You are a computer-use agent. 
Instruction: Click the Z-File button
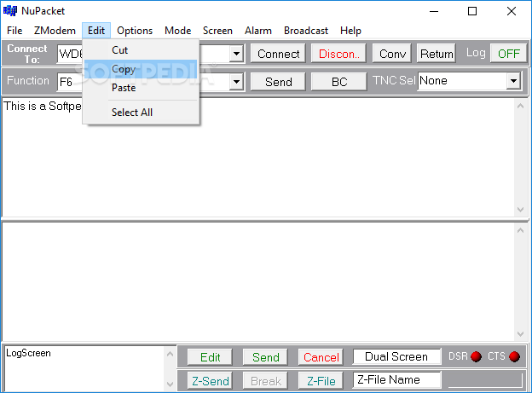click(321, 381)
